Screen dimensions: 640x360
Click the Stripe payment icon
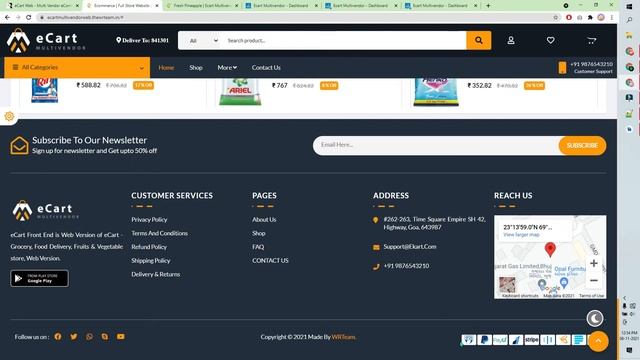[x=531, y=340]
